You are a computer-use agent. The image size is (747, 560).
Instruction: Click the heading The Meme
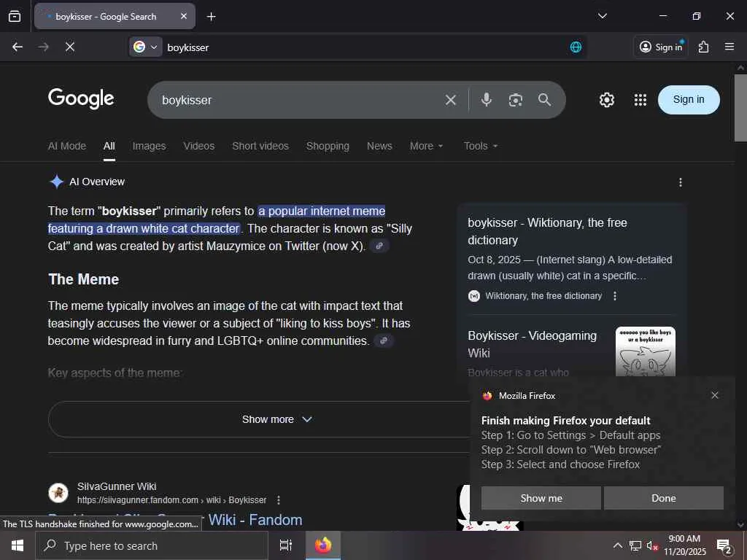(84, 279)
